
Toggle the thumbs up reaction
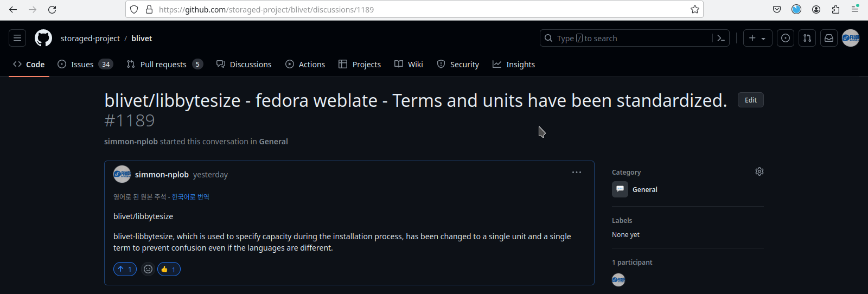coord(169,269)
